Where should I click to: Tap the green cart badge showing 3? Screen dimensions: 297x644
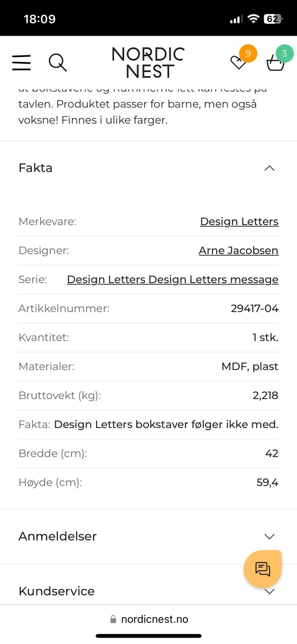pyautogui.click(x=285, y=53)
